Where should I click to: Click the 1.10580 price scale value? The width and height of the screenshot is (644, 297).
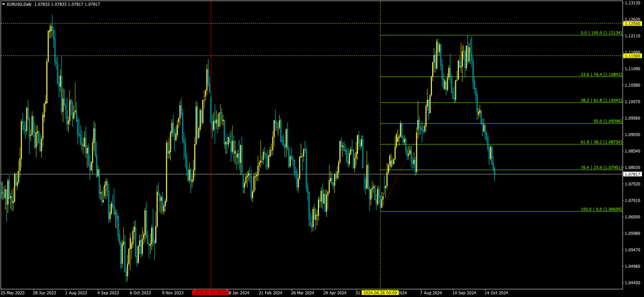[x=633, y=85]
